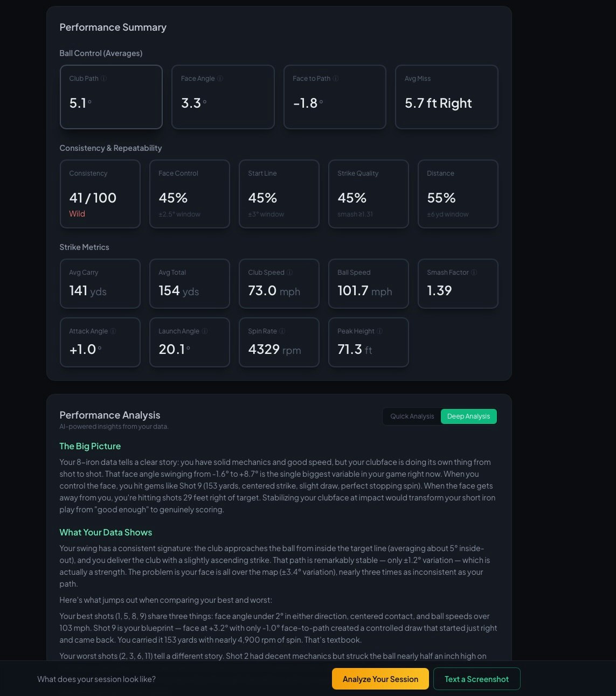Click the "Performance Summary" heading
Screen dimensions: 616x696
(113, 27)
